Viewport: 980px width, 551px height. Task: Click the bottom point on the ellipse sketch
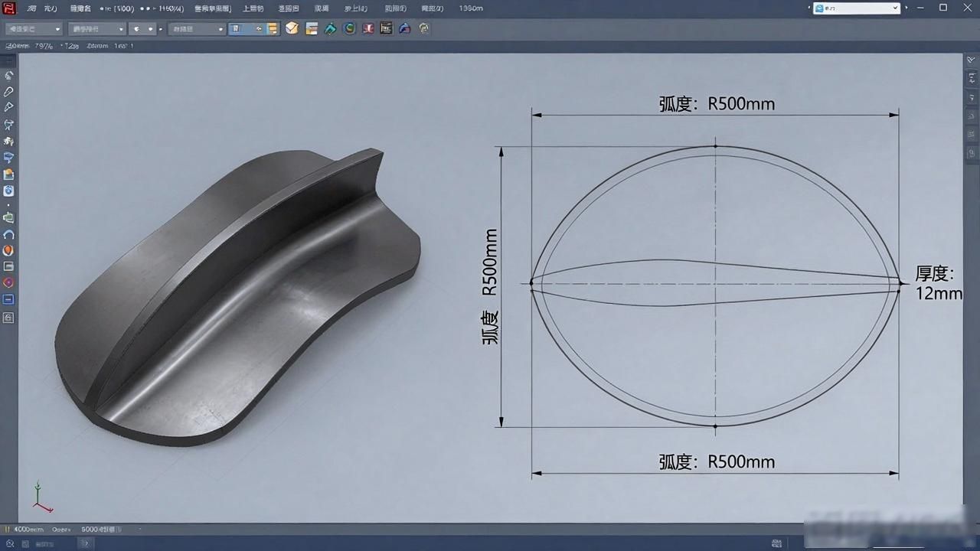715,426
